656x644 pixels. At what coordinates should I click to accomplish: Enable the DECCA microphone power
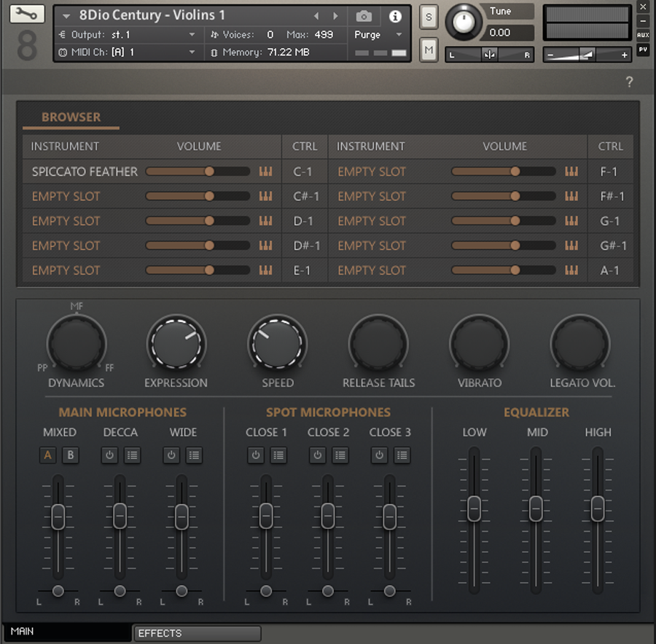pyautogui.click(x=109, y=455)
